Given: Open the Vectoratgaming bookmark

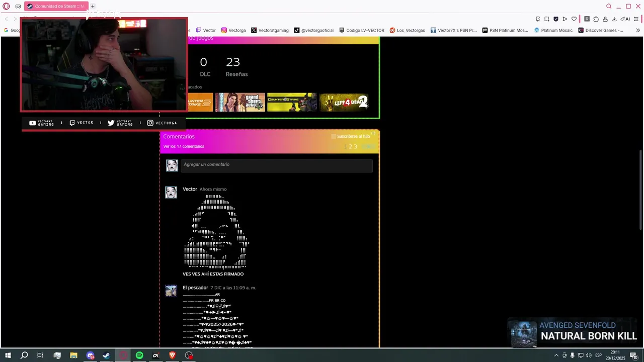Looking at the screenshot, I should coord(270,30).
